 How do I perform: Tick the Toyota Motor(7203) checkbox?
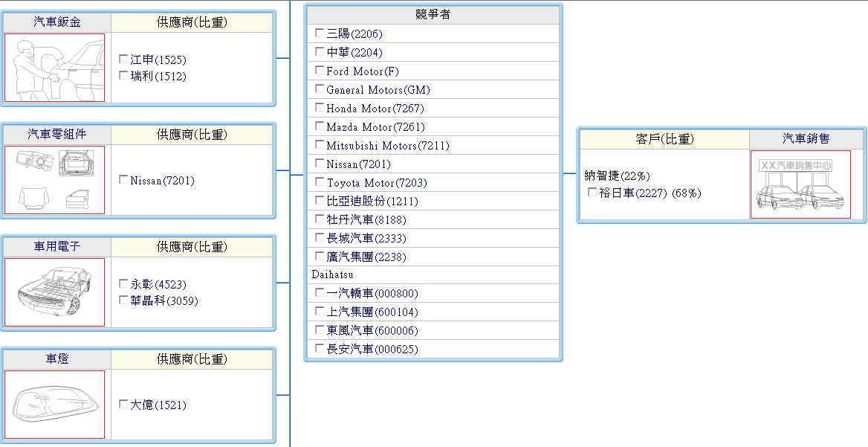click(x=320, y=181)
